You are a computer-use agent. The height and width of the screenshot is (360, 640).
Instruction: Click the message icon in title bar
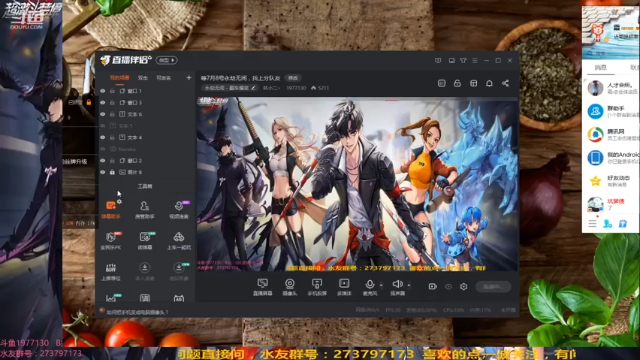coord(438,60)
